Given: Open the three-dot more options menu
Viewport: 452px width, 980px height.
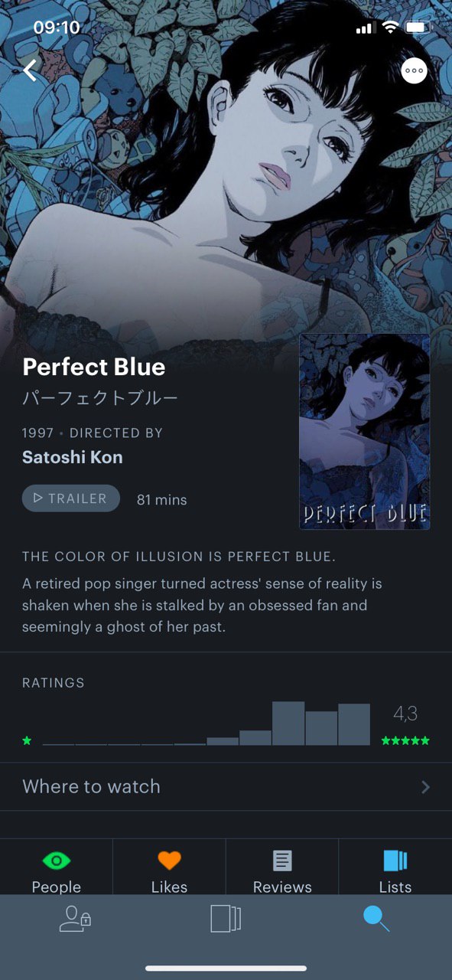Looking at the screenshot, I should pos(414,70).
